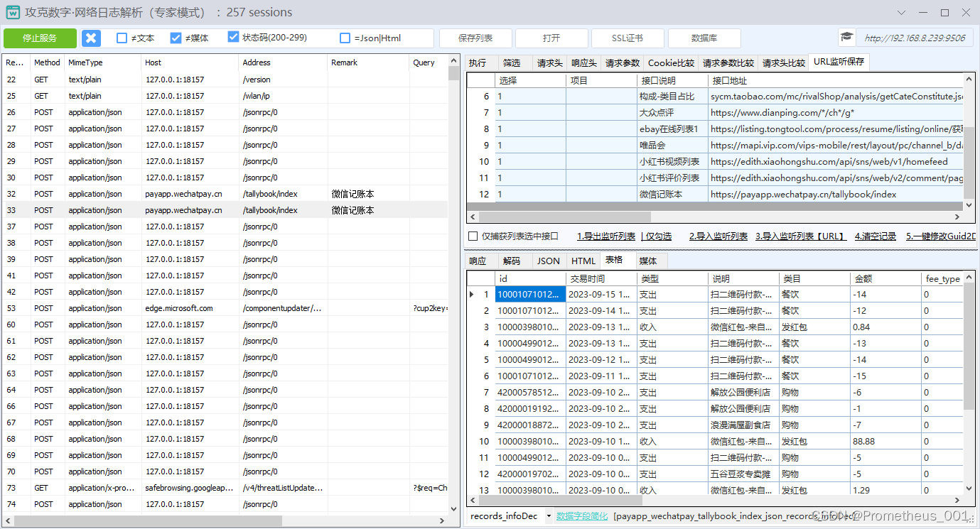Select the 表格 tab

click(x=613, y=260)
